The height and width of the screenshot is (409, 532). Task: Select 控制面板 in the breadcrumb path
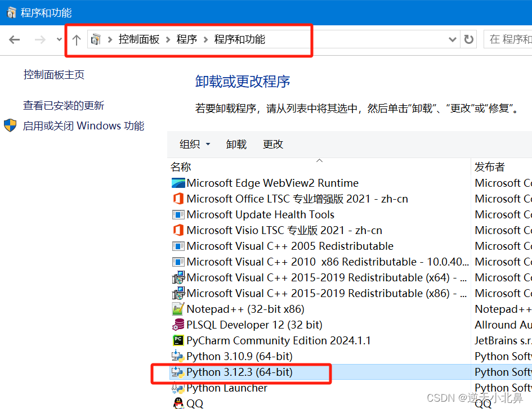pos(139,39)
